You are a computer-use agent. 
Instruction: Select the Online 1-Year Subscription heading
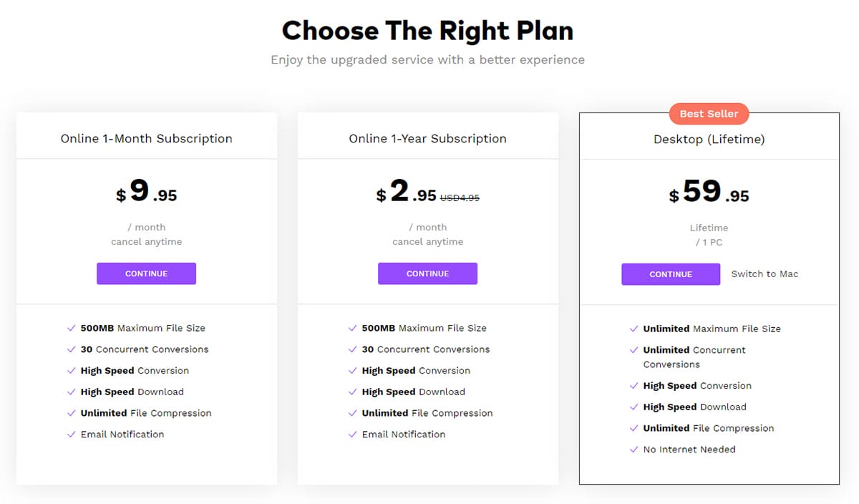tap(427, 139)
